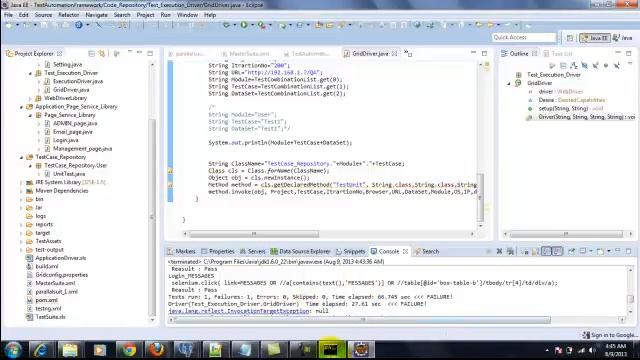Screen dimensions: 640x360
Task: Click Console horizontal scrollbar
Action: [x=362, y=320]
